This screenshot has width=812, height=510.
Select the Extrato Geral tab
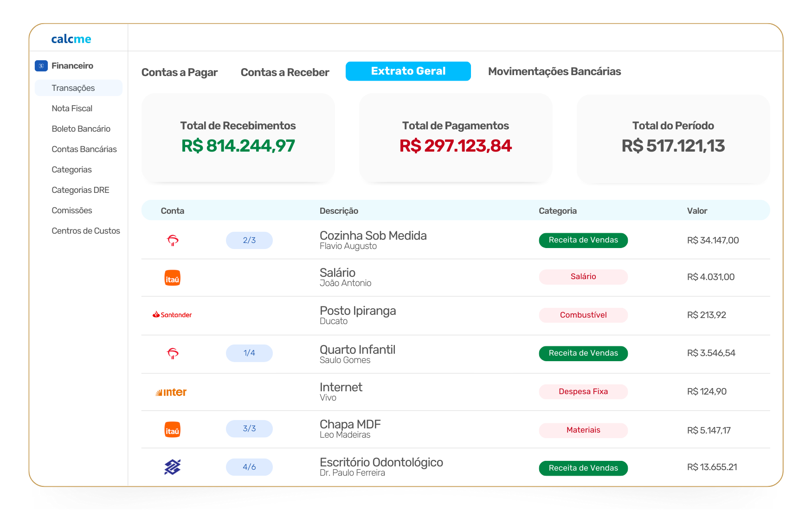(x=408, y=71)
